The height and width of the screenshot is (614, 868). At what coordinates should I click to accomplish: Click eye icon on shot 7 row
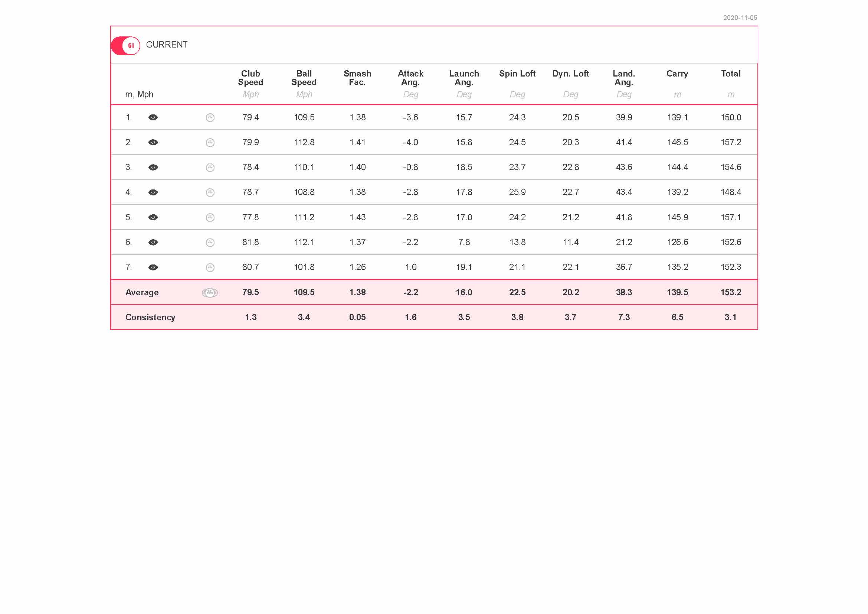tap(153, 267)
